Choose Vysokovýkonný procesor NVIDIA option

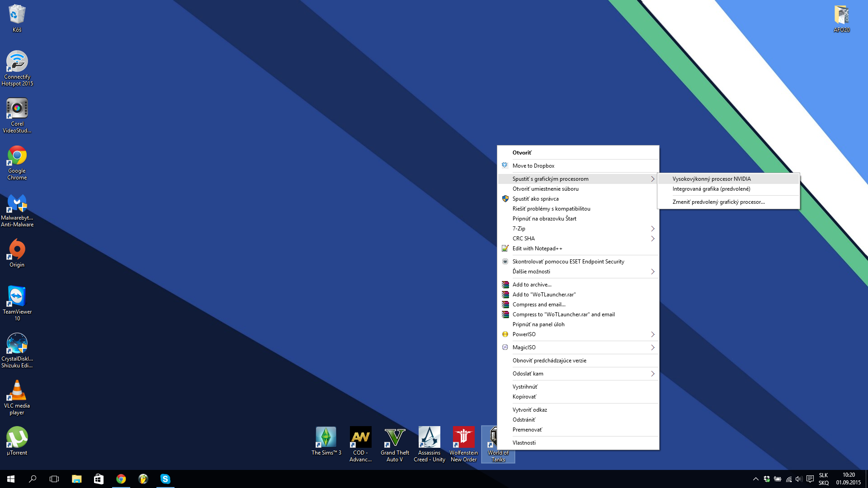[x=711, y=179]
